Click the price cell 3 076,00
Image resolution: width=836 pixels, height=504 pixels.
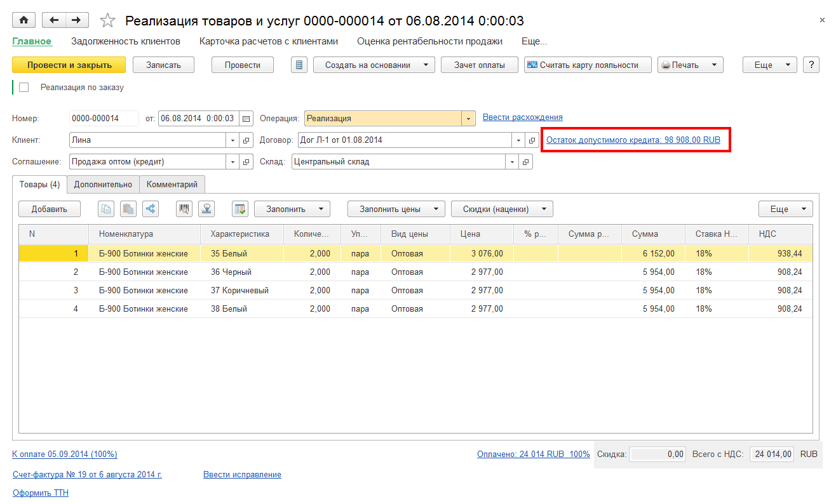[x=482, y=253]
